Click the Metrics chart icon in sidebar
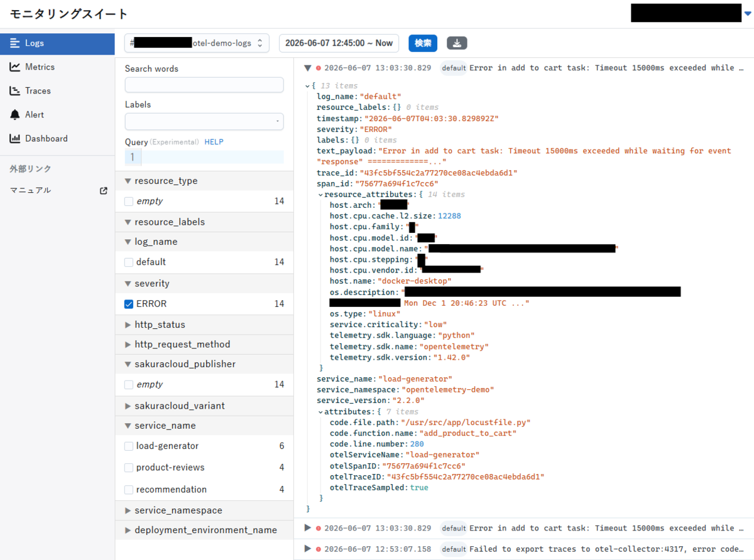 click(14, 67)
